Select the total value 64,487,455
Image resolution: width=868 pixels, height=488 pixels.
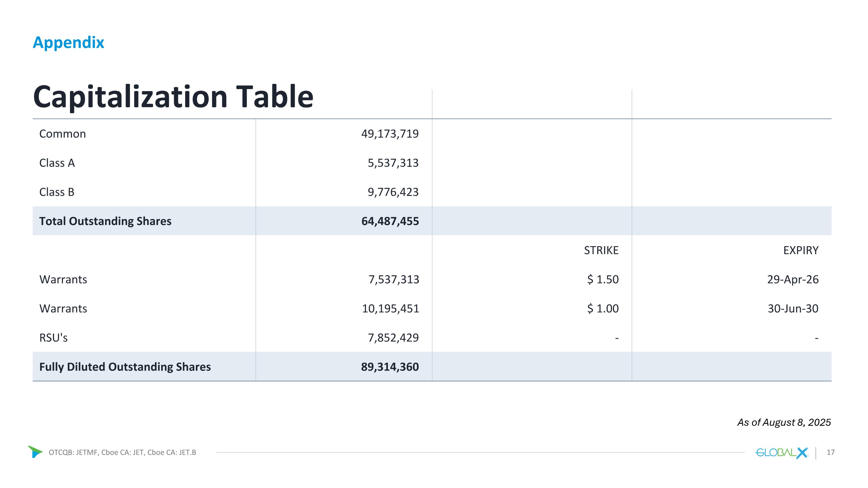tap(390, 221)
